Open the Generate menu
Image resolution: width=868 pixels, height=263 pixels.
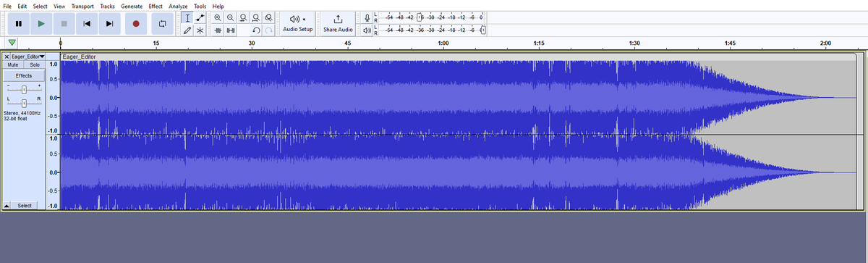point(132,6)
